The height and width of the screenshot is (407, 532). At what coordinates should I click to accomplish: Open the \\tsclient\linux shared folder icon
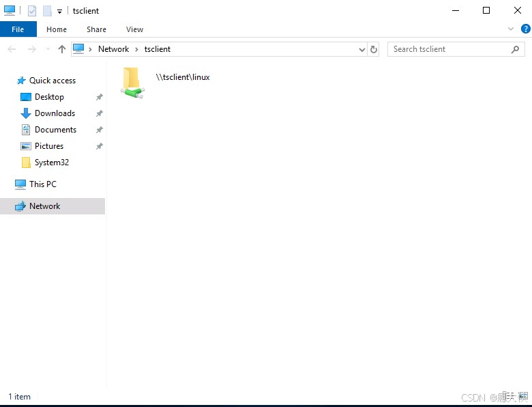pyautogui.click(x=132, y=83)
